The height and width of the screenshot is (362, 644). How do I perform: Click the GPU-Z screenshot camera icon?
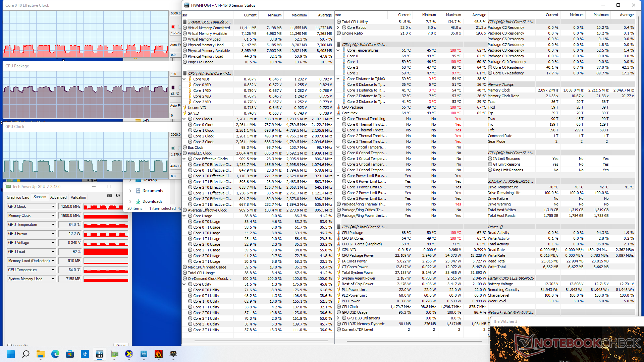click(109, 196)
